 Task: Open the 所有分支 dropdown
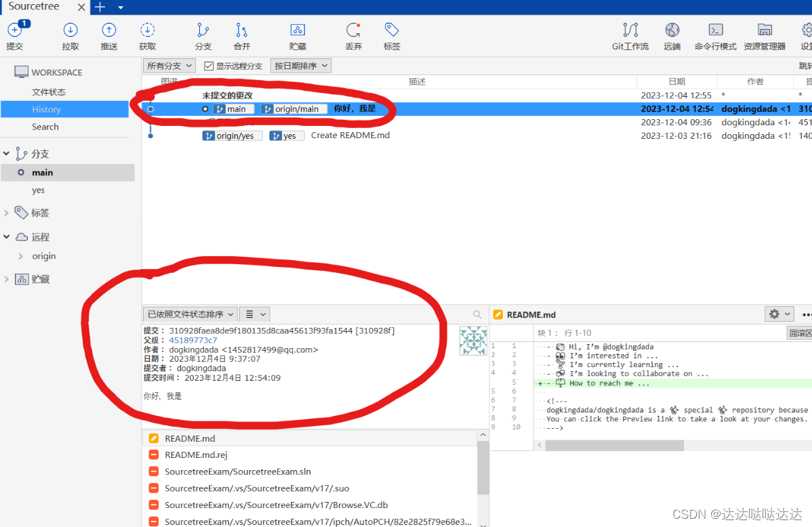169,66
